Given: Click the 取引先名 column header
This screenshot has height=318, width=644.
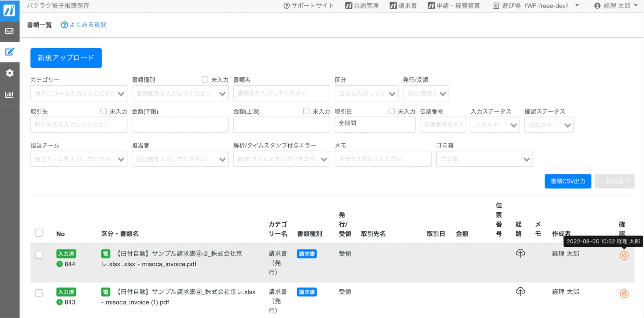Looking at the screenshot, I should pyautogui.click(x=373, y=234).
